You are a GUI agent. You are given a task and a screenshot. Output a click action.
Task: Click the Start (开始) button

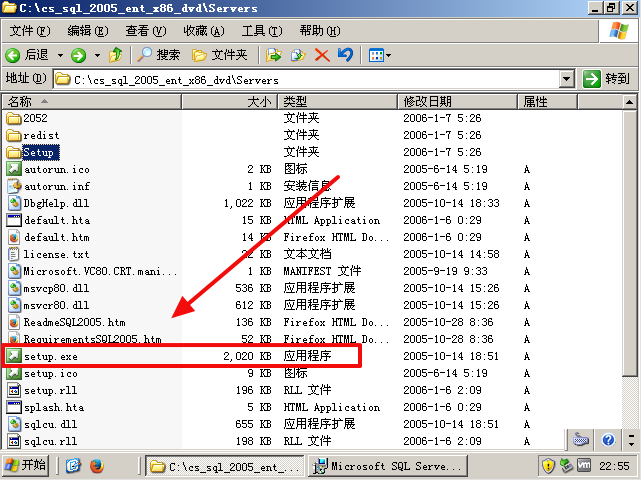[25, 465]
